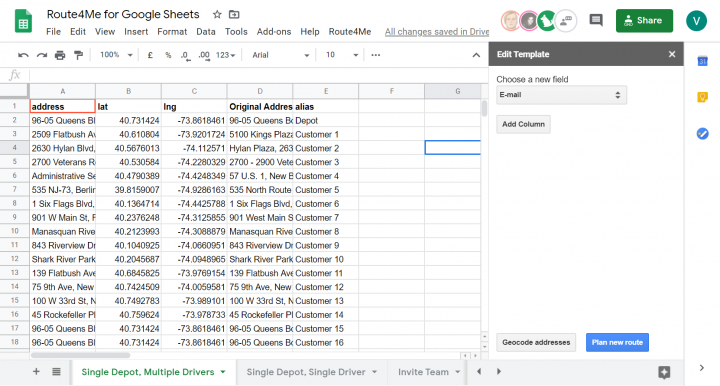
Task: Open more toolbar options (three dots)
Action: [376, 55]
